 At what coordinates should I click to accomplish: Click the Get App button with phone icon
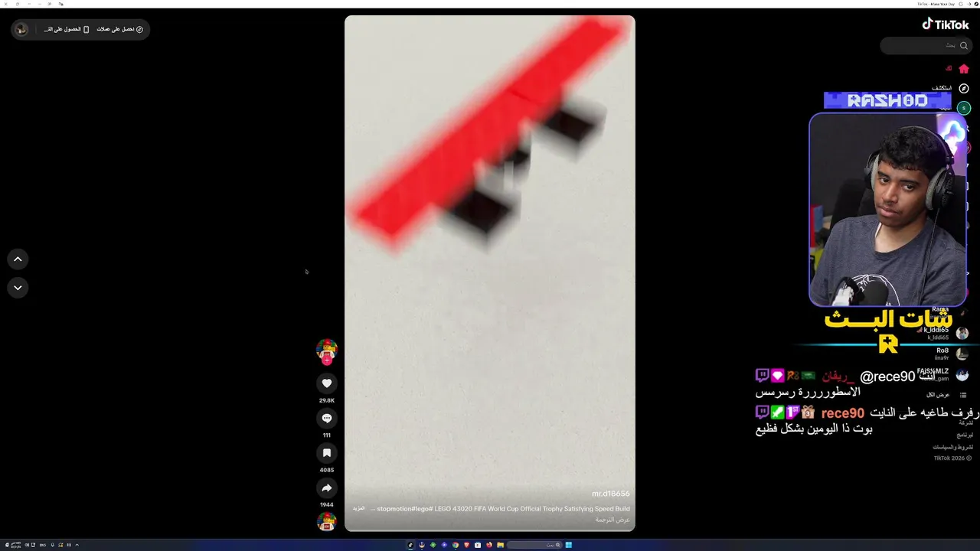click(66, 29)
